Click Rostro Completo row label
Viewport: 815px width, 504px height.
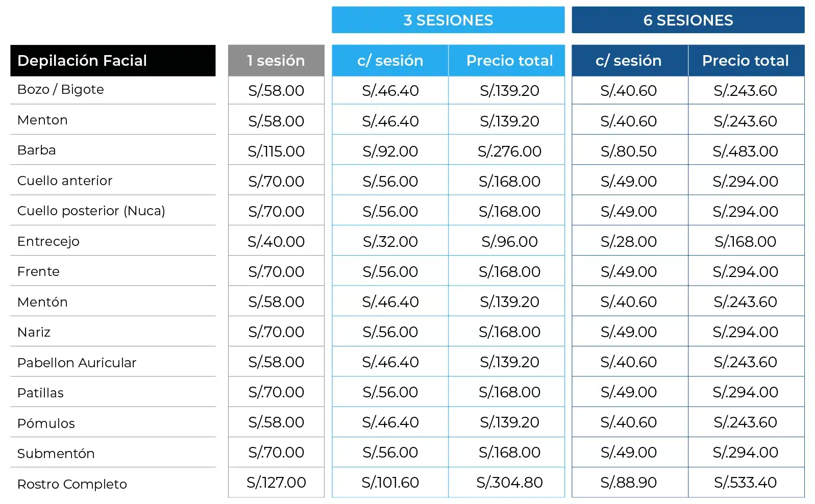click(x=72, y=484)
